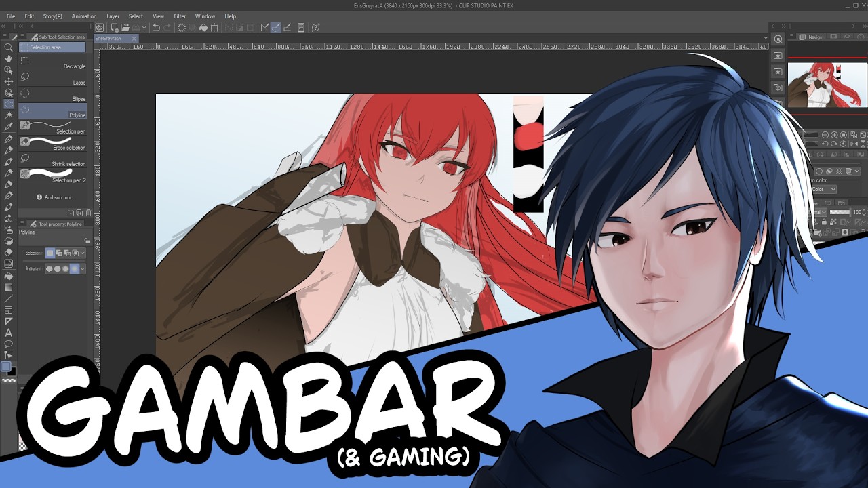Screen dimensions: 868x488
Task: Select the Balloon tool
Action: click(8, 344)
